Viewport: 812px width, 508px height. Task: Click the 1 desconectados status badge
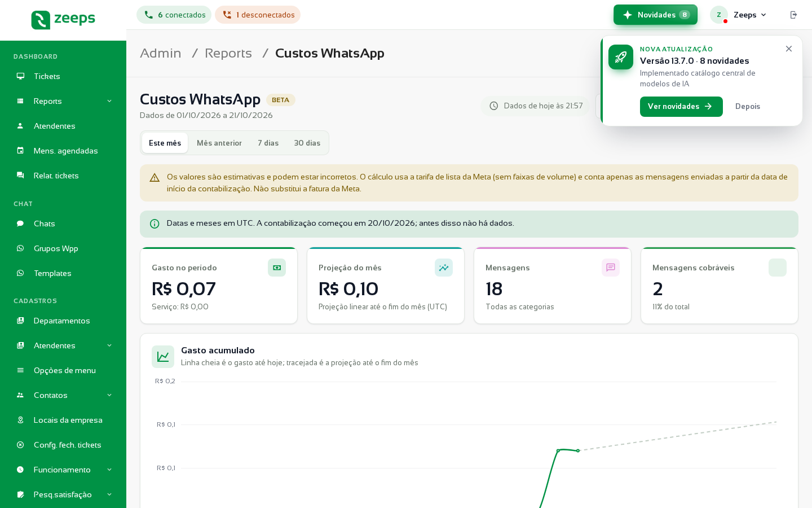(x=258, y=15)
